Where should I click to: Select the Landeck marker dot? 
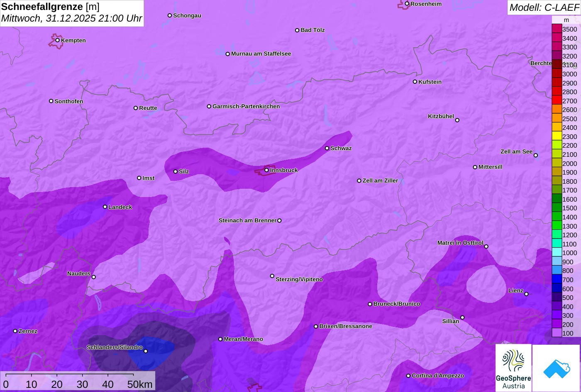click(x=105, y=207)
